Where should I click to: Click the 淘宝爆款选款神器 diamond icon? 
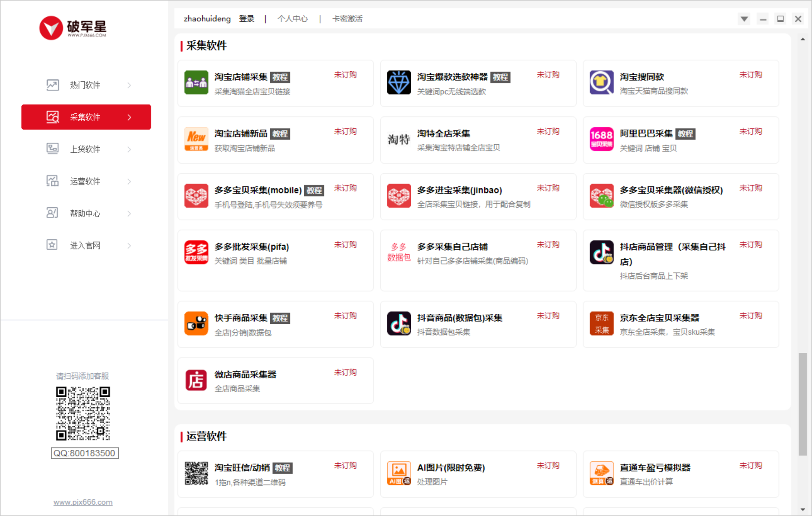tap(399, 83)
